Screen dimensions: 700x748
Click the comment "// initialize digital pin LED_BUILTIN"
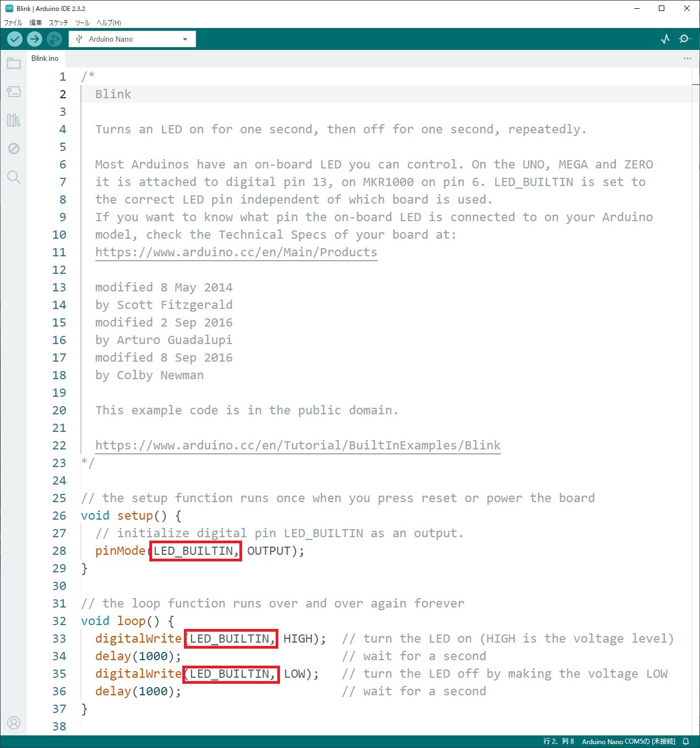click(279, 533)
